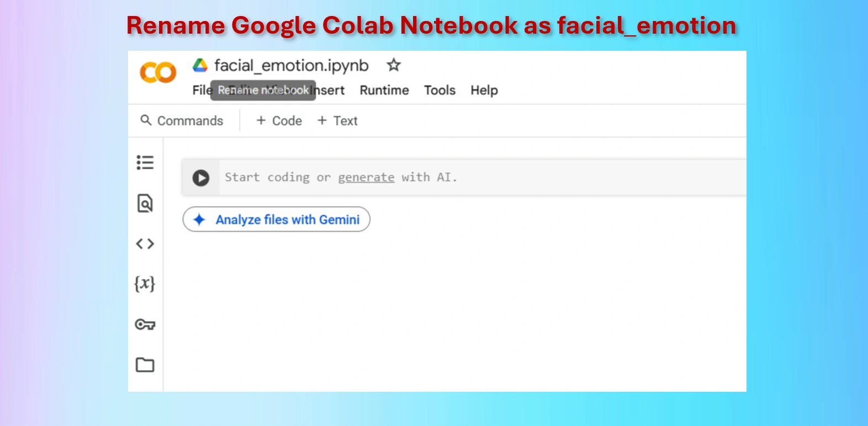Viewport: 868px width, 426px height.
Task: Open the find and replace sidebar icon
Action: [x=145, y=203]
